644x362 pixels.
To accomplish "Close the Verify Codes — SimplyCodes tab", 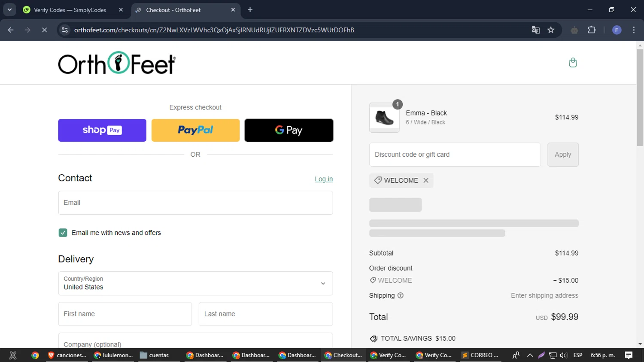I will [121, 9].
